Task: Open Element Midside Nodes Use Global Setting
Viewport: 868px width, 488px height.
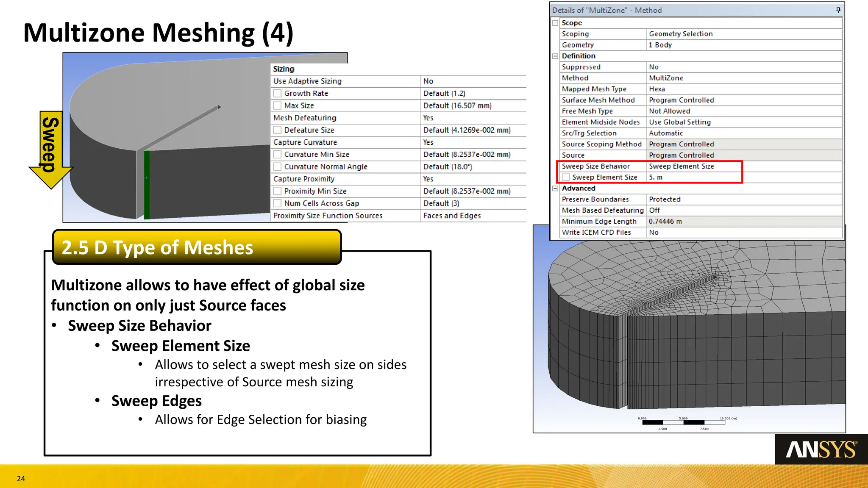Action: click(744, 122)
